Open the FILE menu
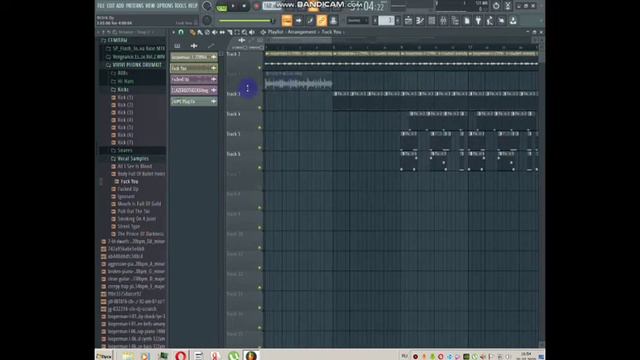Viewport: 640px width, 360px height. coord(101,6)
